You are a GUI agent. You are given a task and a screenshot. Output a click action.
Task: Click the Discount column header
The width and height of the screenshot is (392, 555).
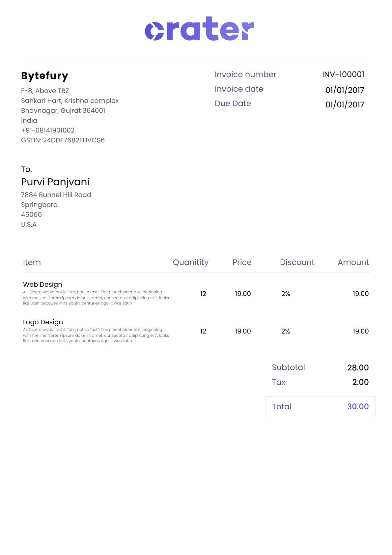tap(297, 262)
